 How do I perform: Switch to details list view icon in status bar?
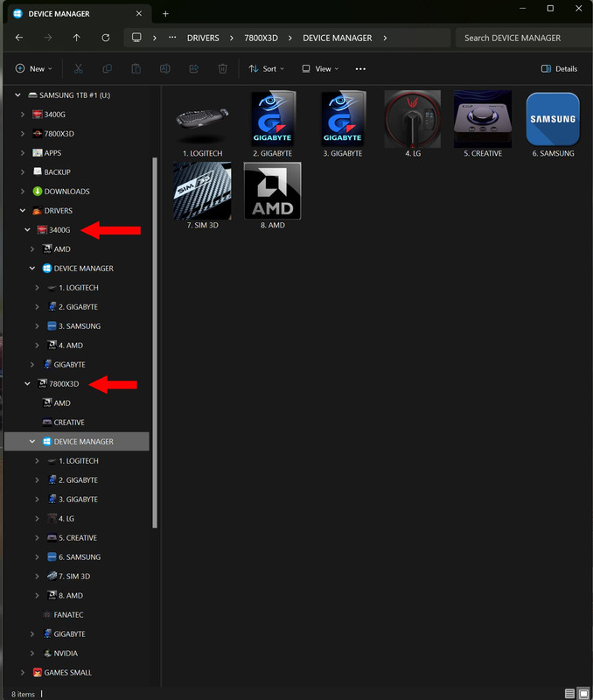(569, 694)
